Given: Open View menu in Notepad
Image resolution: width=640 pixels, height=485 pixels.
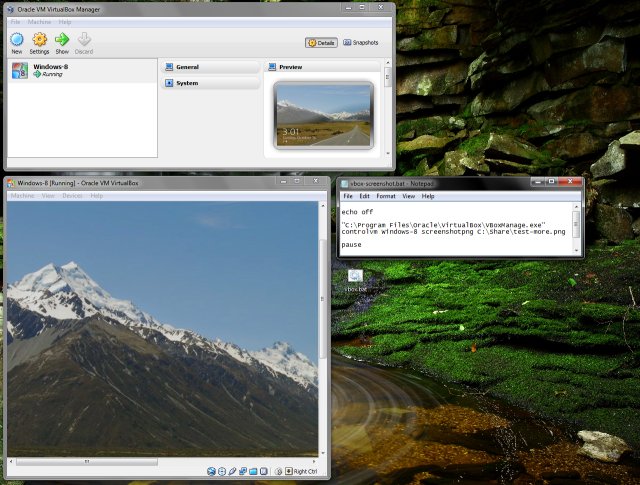Looking at the screenshot, I should pos(409,196).
